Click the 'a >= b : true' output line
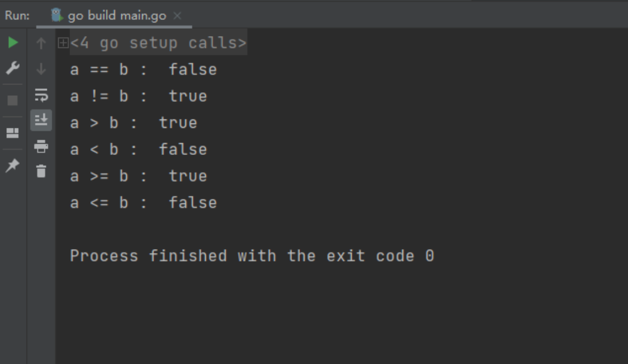Screen dimensions: 628x364 [x=139, y=176]
